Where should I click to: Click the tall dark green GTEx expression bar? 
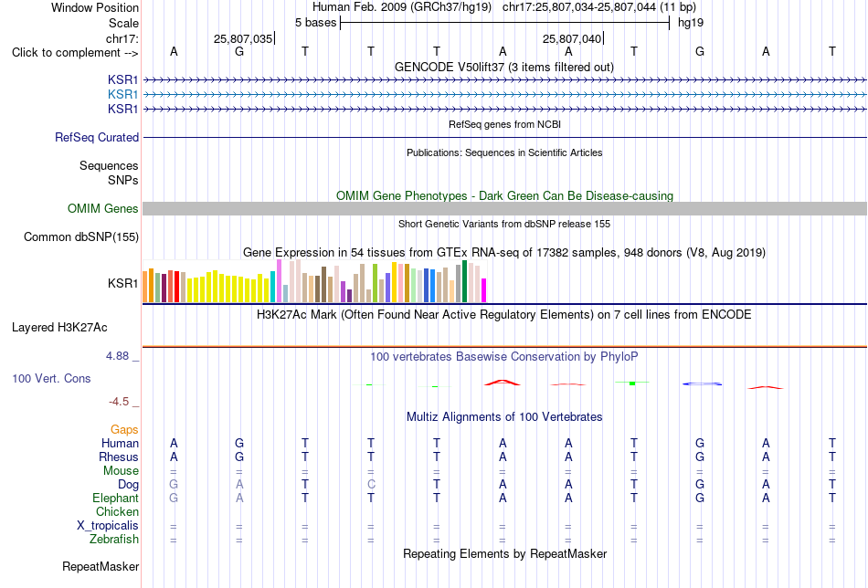coord(464,281)
